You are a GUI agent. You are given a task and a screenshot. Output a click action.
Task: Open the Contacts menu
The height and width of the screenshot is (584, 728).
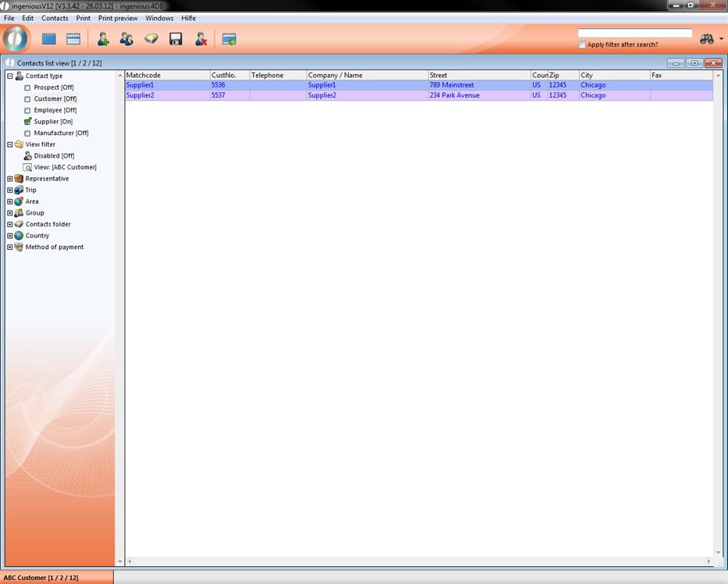pyautogui.click(x=55, y=18)
